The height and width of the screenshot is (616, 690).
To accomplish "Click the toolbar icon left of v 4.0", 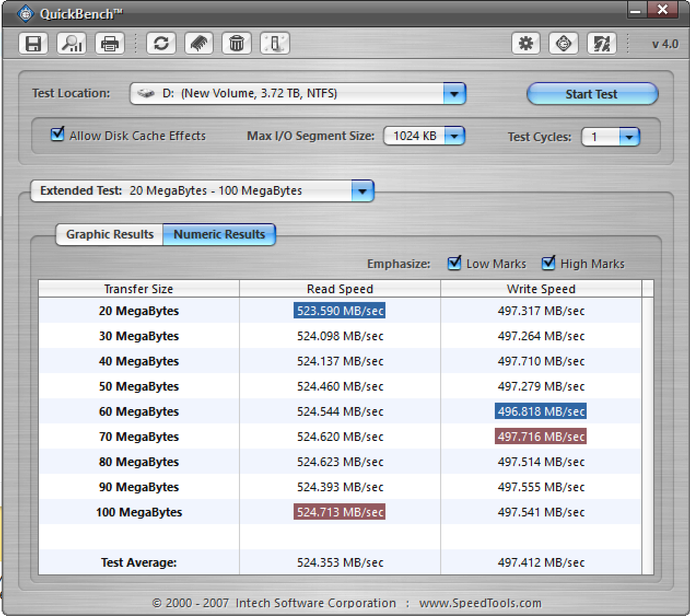I will [x=601, y=44].
